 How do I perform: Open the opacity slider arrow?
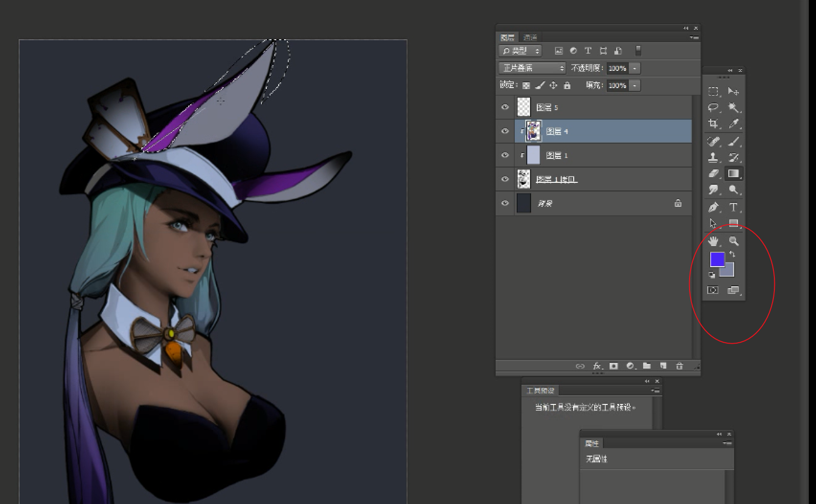(635, 68)
